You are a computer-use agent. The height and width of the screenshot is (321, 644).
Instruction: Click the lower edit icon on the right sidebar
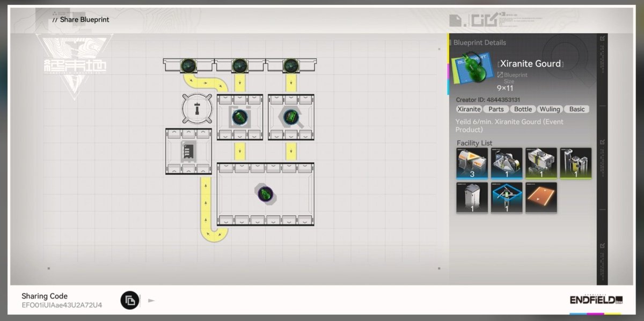(x=603, y=246)
